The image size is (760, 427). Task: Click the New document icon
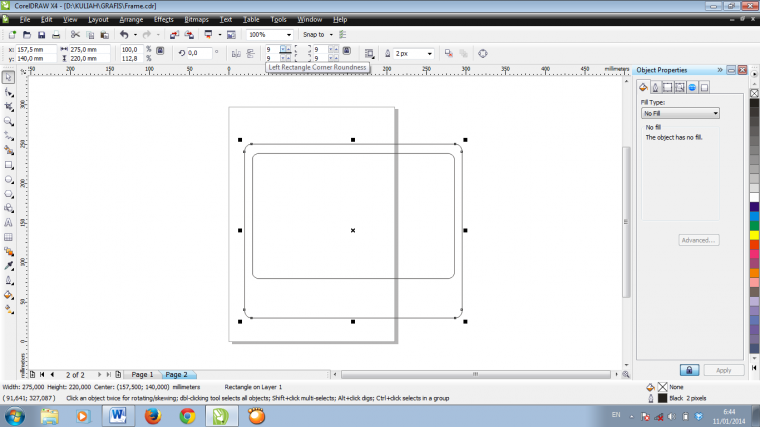[12, 35]
